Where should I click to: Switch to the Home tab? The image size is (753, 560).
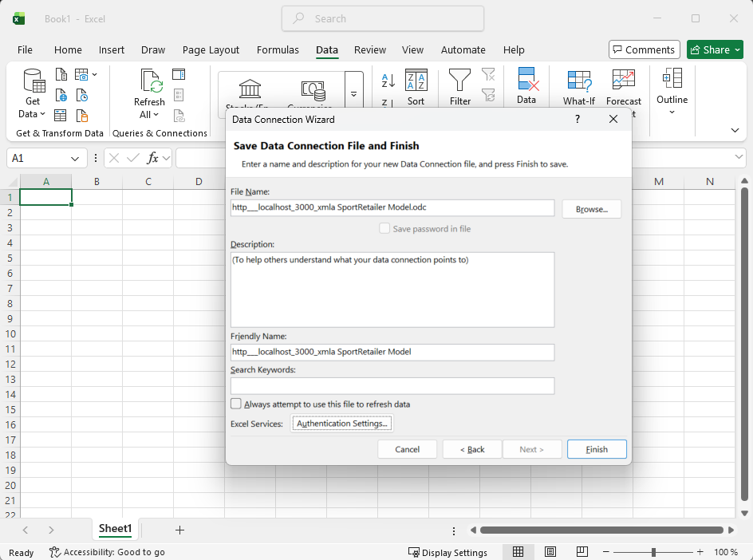click(68, 50)
